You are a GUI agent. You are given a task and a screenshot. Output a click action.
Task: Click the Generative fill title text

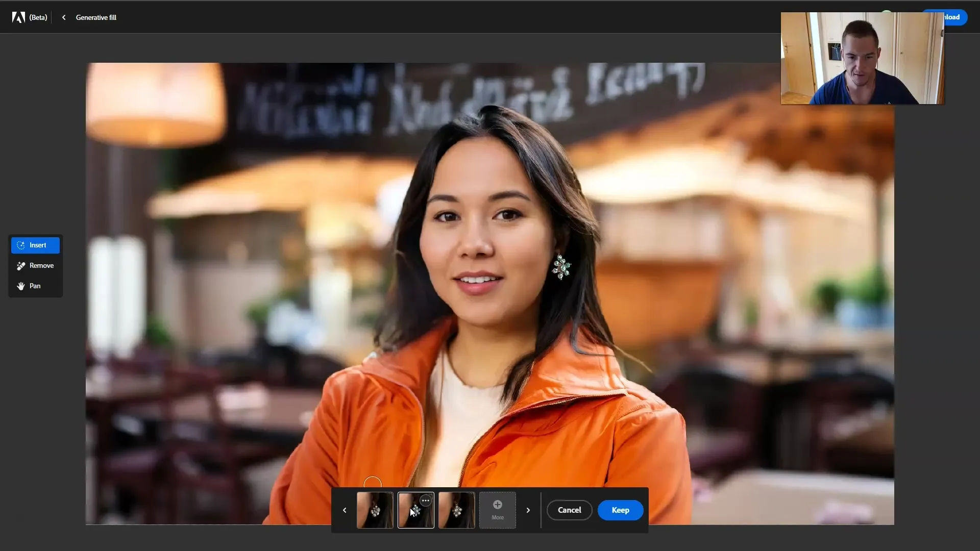click(x=96, y=17)
